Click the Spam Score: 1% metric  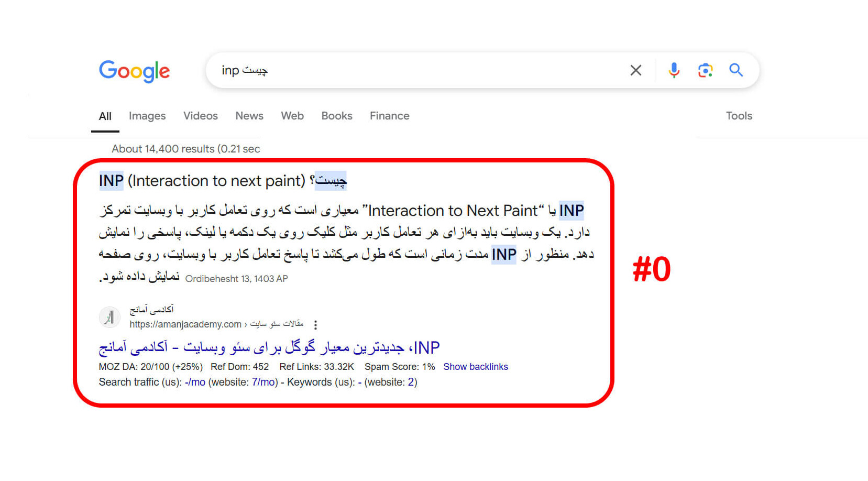tap(400, 367)
